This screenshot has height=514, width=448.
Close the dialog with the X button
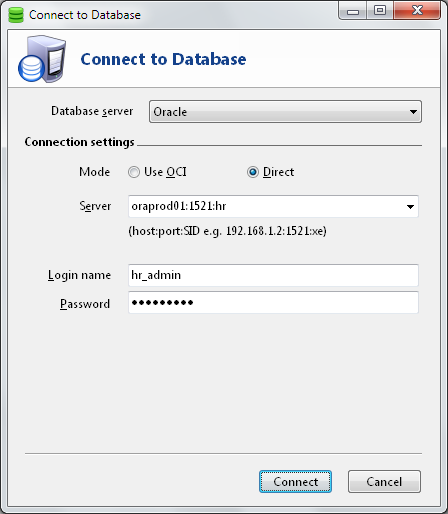point(417,11)
